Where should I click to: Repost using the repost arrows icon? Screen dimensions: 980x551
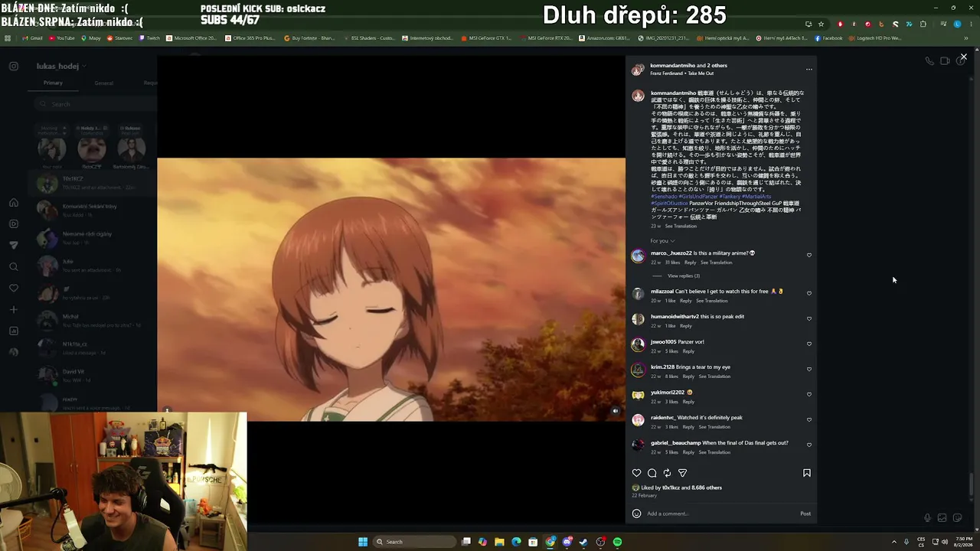tap(667, 473)
